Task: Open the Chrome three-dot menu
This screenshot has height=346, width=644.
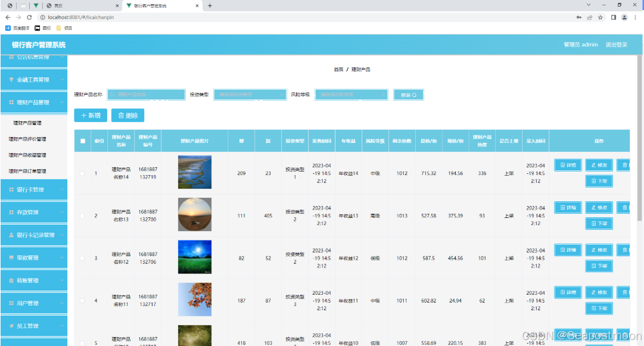Action: coord(636,17)
